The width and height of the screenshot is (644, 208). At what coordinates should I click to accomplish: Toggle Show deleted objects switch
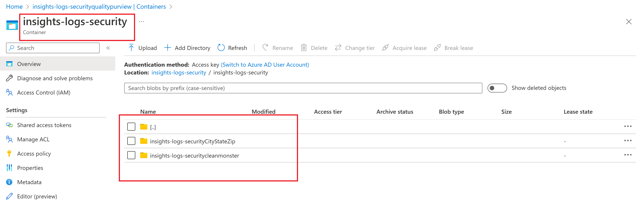click(497, 88)
